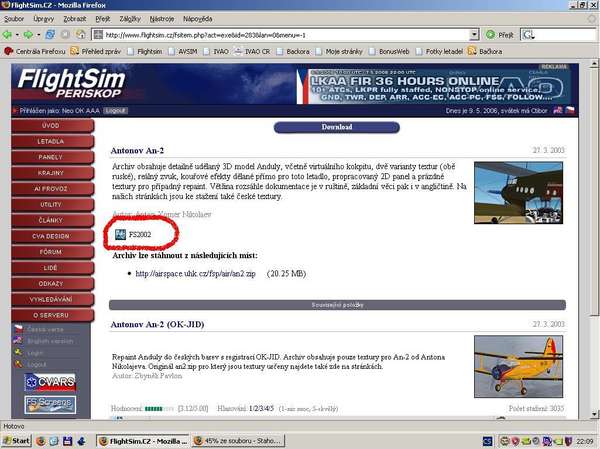This screenshot has width=600, height=449.
Task: Open the Moje stránky bookmark
Action: [x=339, y=51]
